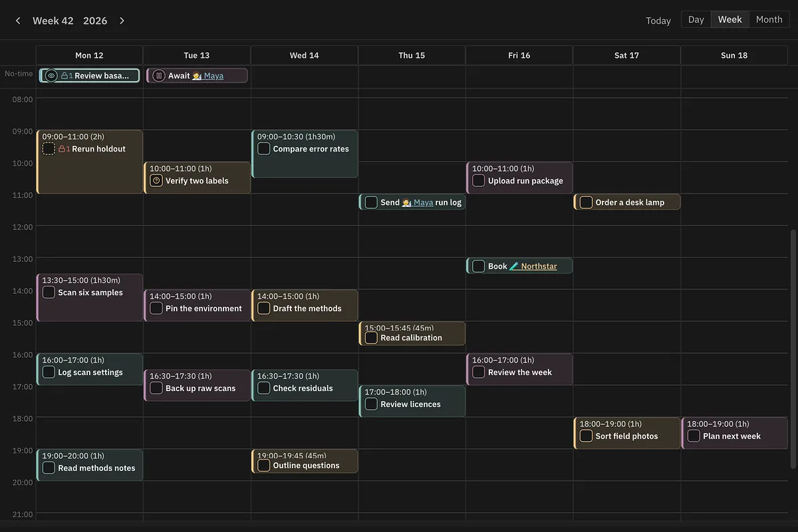Select the Thu 15 day header

[412, 56]
